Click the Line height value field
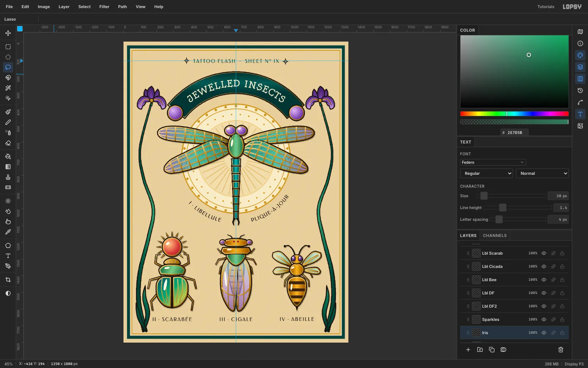This screenshot has height=368, width=588. point(561,208)
